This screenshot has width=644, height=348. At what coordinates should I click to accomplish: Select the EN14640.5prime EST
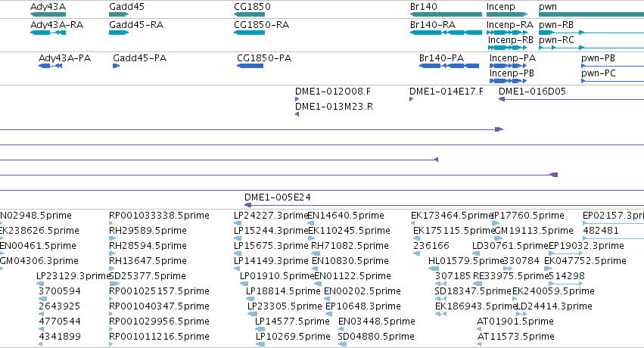pyautogui.click(x=347, y=216)
